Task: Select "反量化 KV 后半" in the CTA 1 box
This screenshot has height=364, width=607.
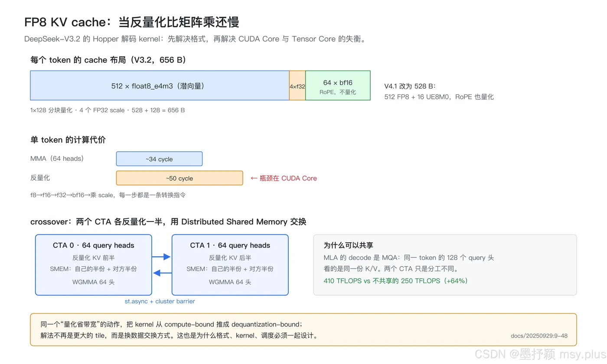Action: [230, 257]
